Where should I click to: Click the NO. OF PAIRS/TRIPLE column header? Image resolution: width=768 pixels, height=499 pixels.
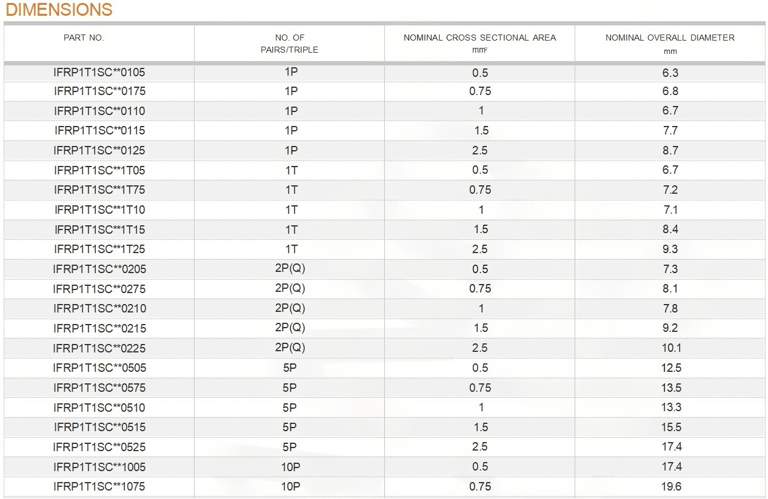289,44
